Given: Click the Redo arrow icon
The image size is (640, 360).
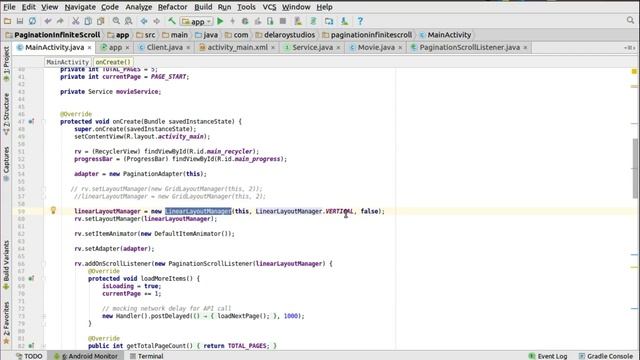Looking at the screenshot, I should (x=60, y=21).
